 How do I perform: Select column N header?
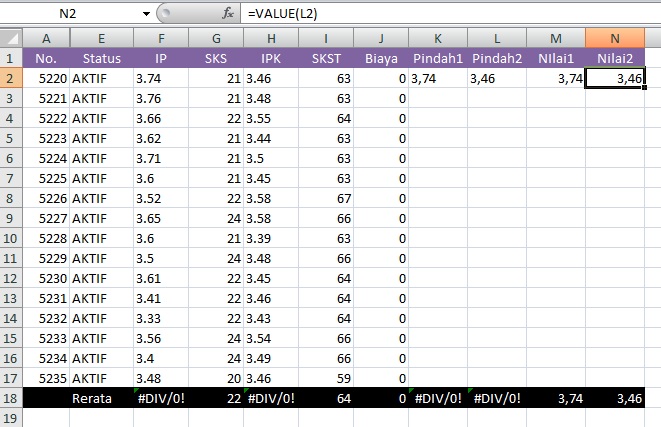(x=614, y=37)
